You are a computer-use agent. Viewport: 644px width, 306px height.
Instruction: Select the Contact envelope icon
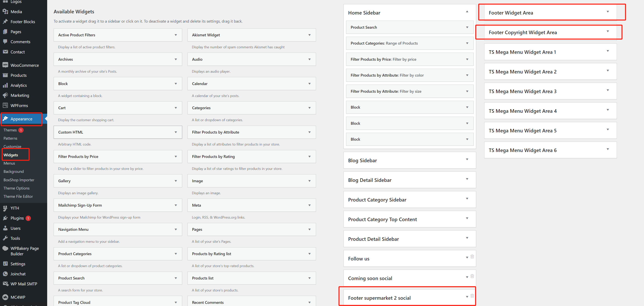(5, 52)
